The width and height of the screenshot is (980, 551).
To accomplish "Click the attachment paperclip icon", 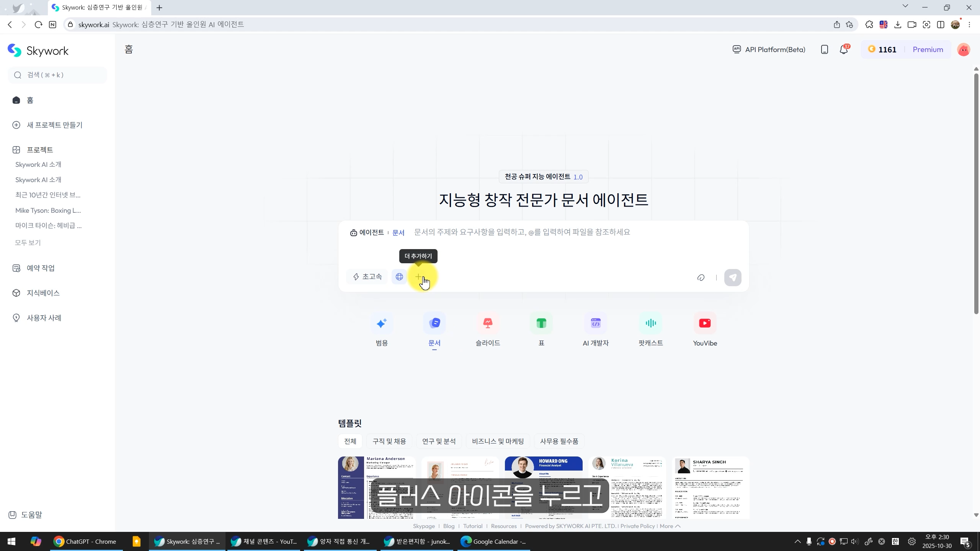I will point(701,277).
